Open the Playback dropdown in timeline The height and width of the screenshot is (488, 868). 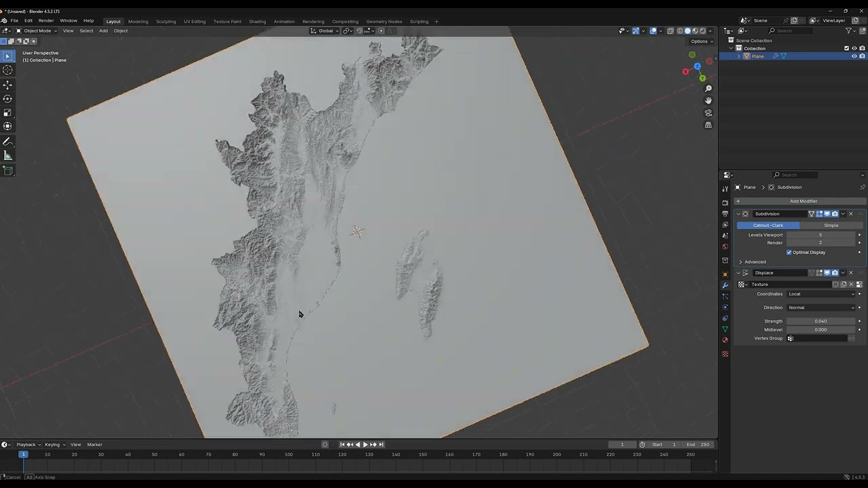(28, 445)
